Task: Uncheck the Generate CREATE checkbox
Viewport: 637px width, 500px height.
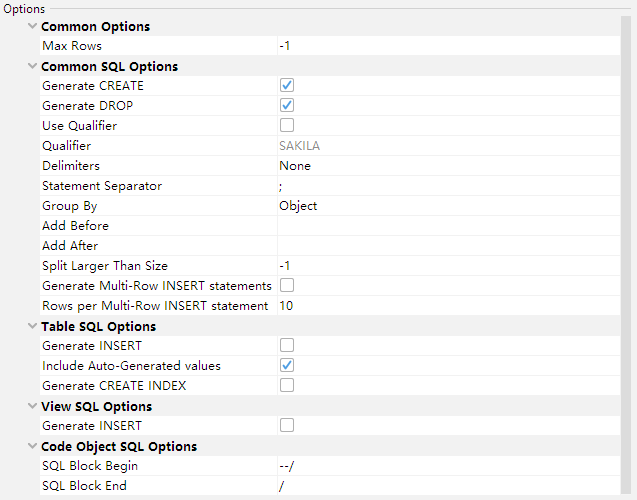Action: pyautogui.click(x=287, y=86)
